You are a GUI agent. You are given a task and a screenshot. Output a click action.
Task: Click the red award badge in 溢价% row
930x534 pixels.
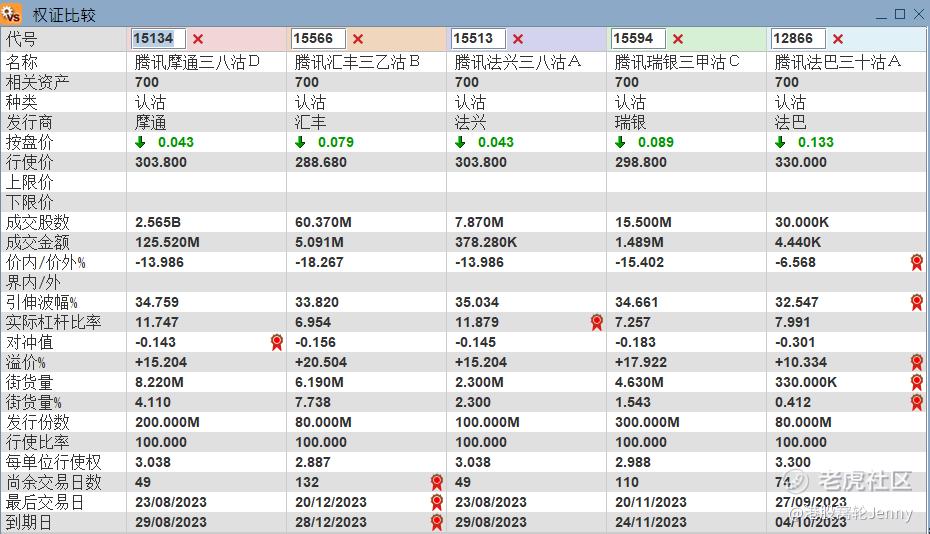tap(917, 362)
